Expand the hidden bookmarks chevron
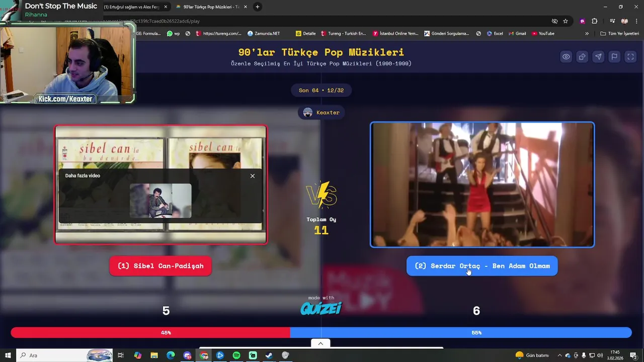The width and height of the screenshot is (644, 362). [587, 34]
